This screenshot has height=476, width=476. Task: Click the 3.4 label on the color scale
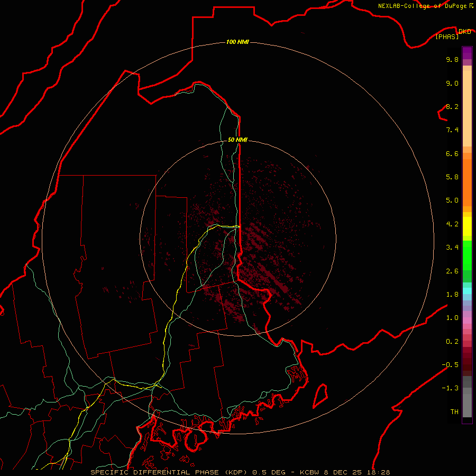452,248
